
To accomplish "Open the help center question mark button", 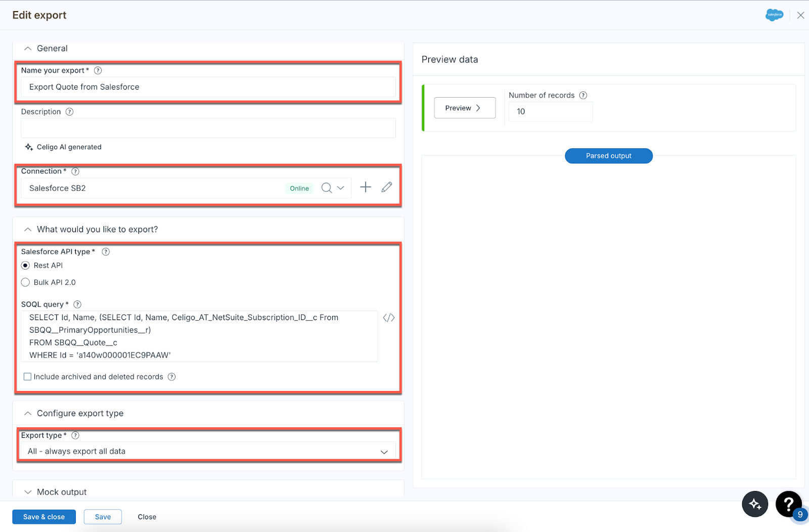I will click(788, 504).
